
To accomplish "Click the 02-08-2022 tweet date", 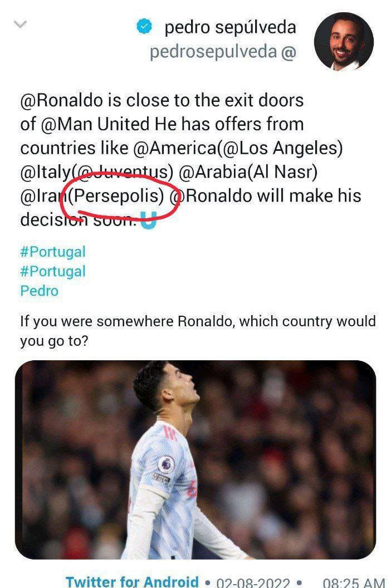I will click(x=253, y=583).
